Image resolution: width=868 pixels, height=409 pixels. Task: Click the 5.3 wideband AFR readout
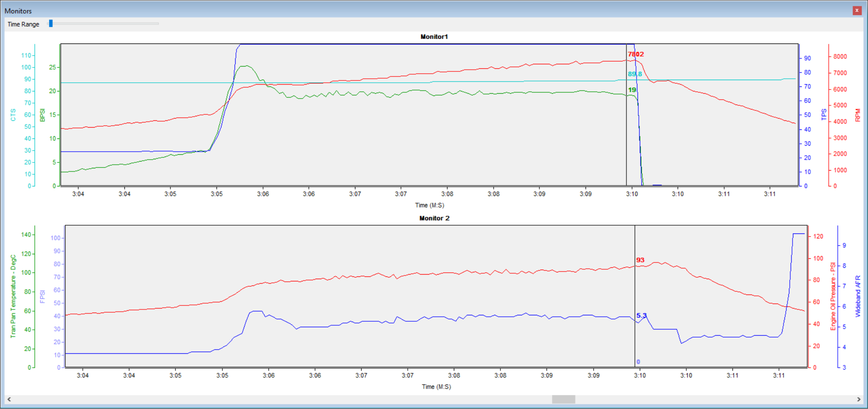[x=642, y=316]
